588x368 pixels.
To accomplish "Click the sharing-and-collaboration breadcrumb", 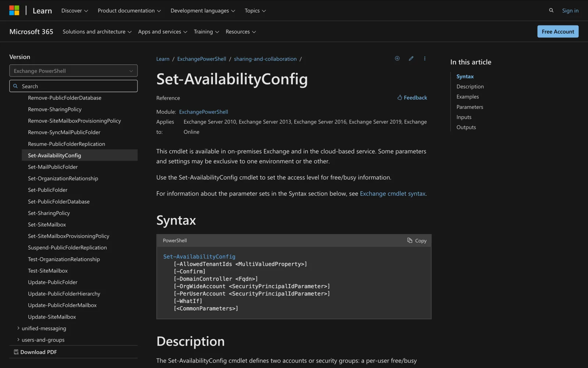I will 265,59.
